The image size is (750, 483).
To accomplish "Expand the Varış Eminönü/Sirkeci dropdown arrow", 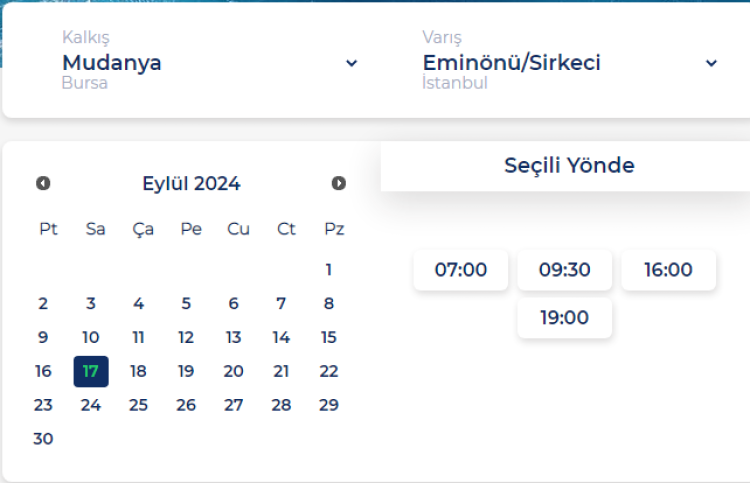I will 711,63.
